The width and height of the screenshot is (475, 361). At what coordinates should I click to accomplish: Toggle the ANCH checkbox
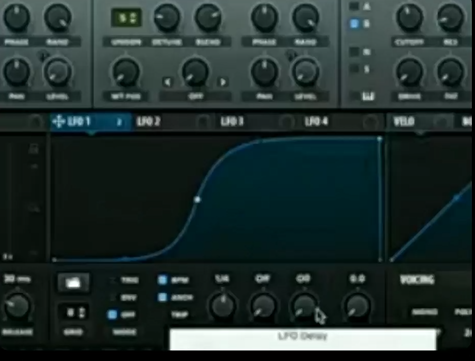163,297
